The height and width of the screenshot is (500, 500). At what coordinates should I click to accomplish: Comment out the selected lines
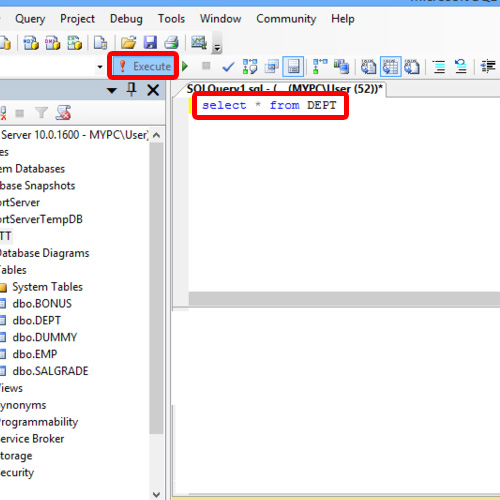(x=439, y=66)
